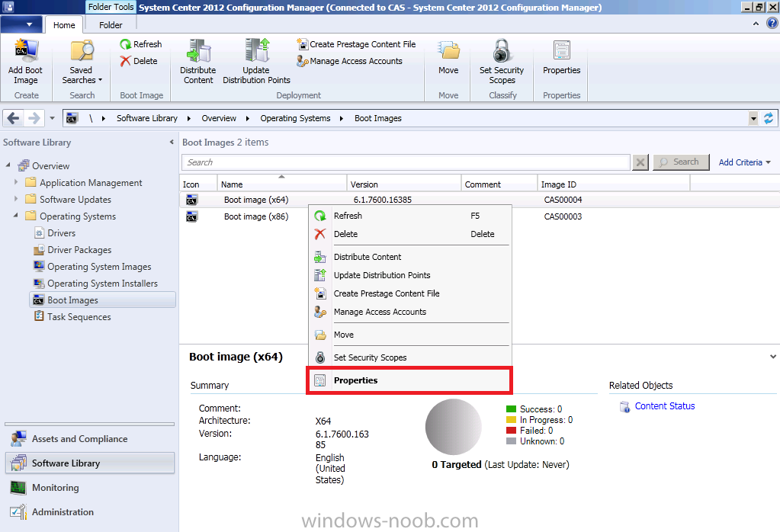Click the Forward navigation arrow
Screen dimensions: 780x532
coord(34,118)
